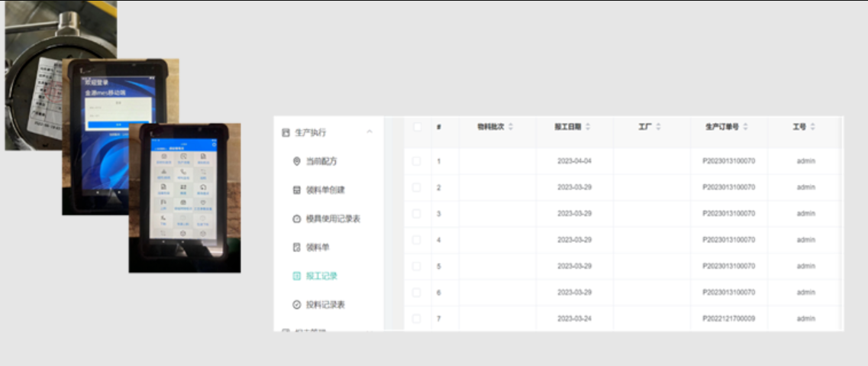Image resolution: width=868 pixels, height=366 pixels.
Task: Collapse the 生产执行 menu group chevron
Action: coord(369,131)
